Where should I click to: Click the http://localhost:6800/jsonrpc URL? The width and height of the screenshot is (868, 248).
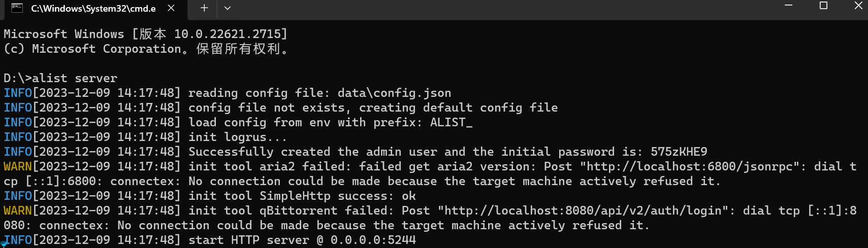click(689, 166)
